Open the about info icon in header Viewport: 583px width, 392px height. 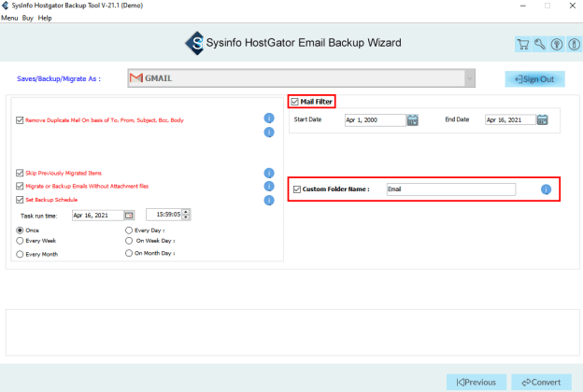tap(574, 45)
